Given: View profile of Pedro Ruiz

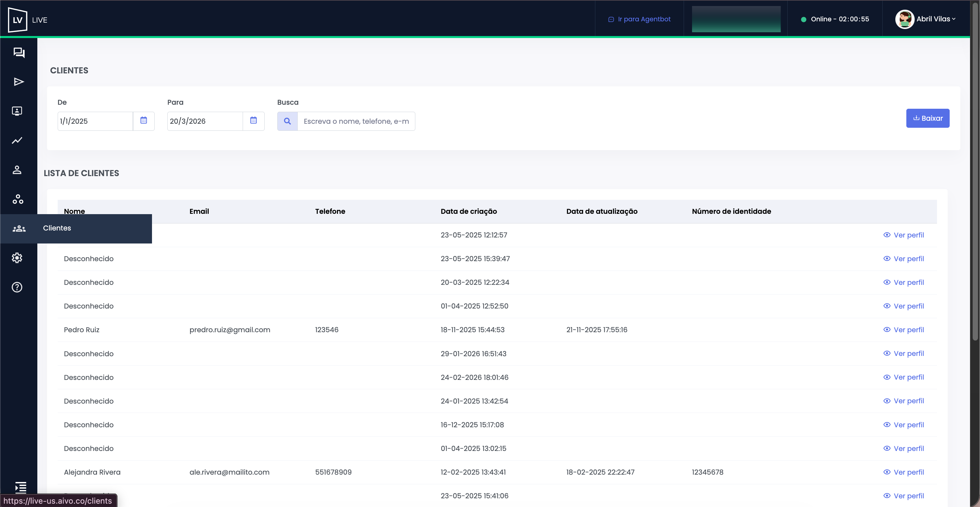Looking at the screenshot, I should click(x=904, y=330).
